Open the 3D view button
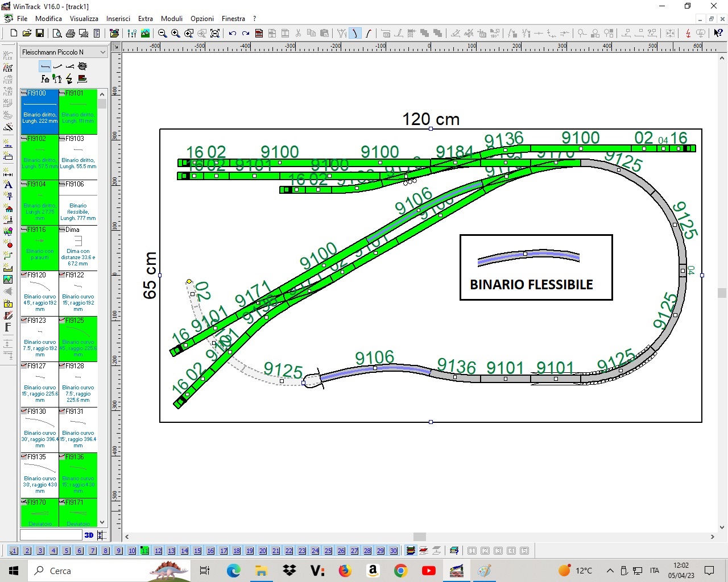The height and width of the screenshot is (582, 728). pos(89,535)
